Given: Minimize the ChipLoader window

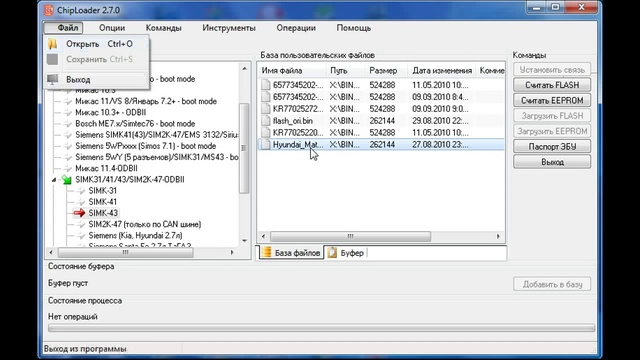Looking at the screenshot, I should click(x=536, y=7).
